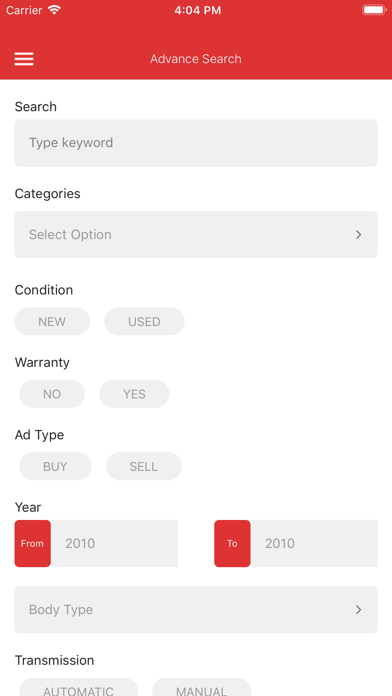Click the Categories chevron arrow

[359, 235]
